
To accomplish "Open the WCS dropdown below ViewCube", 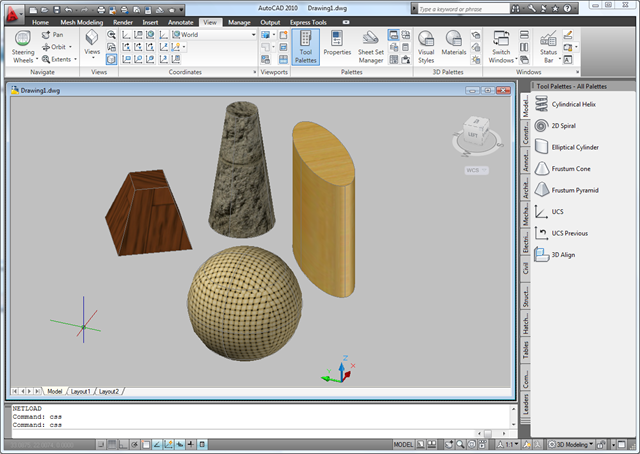I will point(474,170).
